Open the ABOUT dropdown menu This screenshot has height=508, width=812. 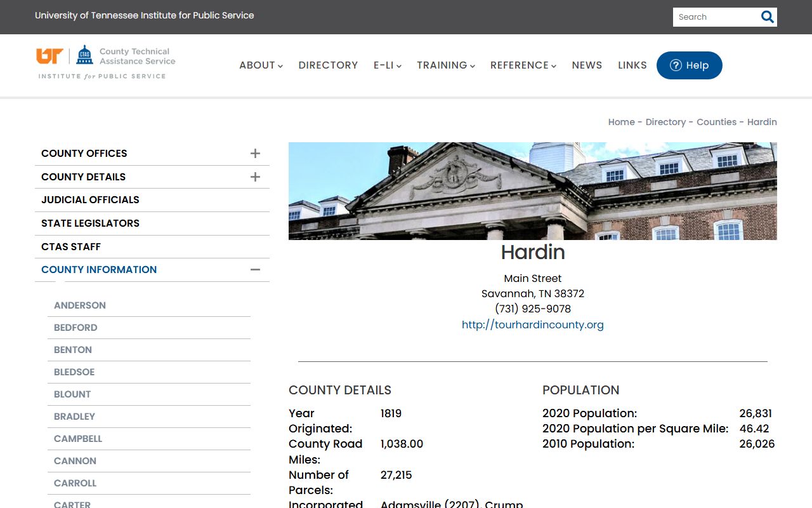(261, 65)
